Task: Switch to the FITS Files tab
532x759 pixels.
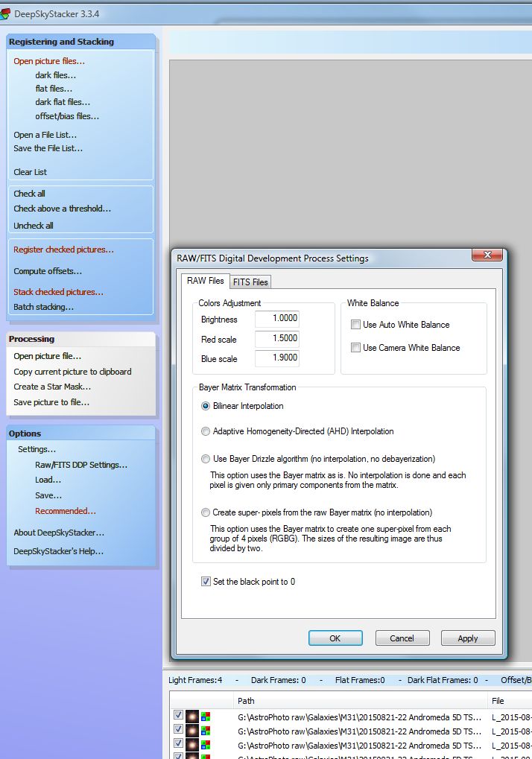Action: click(x=250, y=282)
